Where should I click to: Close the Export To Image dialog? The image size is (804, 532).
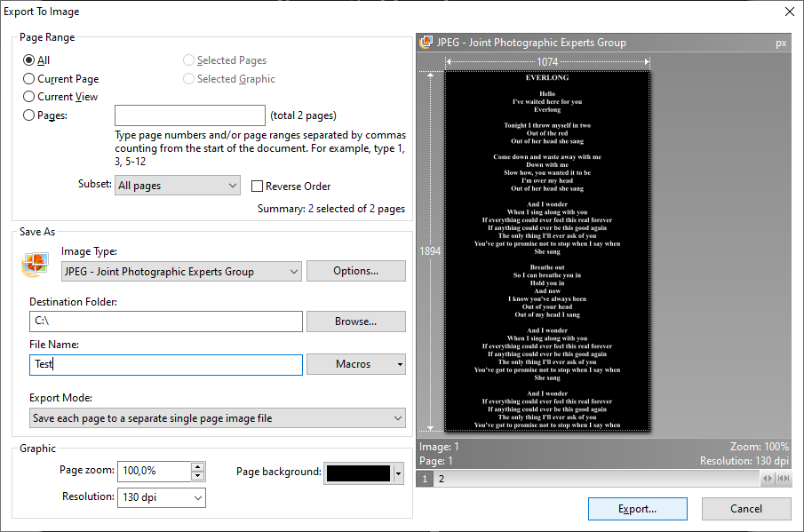tap(790, 12)
